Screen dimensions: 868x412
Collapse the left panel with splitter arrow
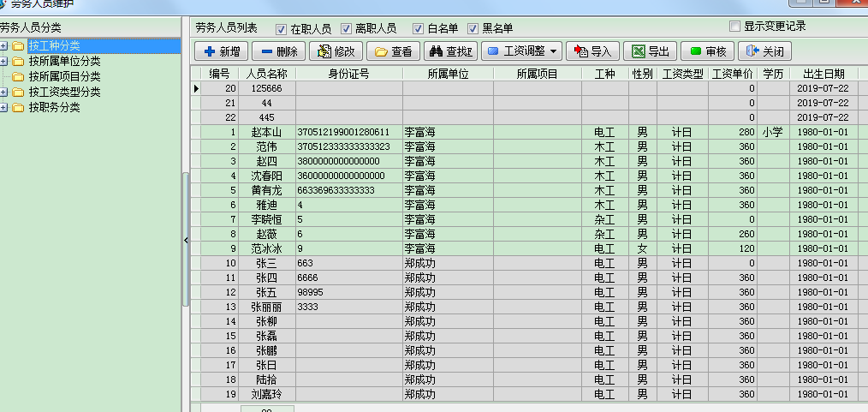point(186,240)
